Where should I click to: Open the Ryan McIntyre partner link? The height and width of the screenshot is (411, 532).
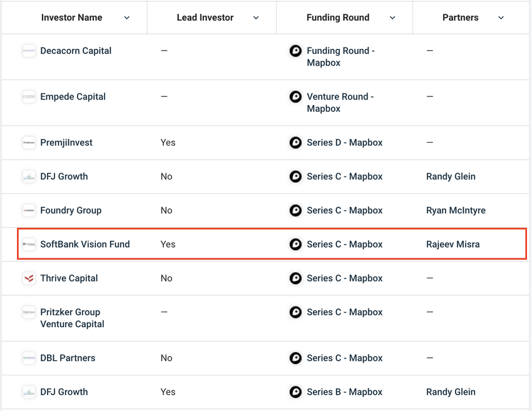coord(456,211)
